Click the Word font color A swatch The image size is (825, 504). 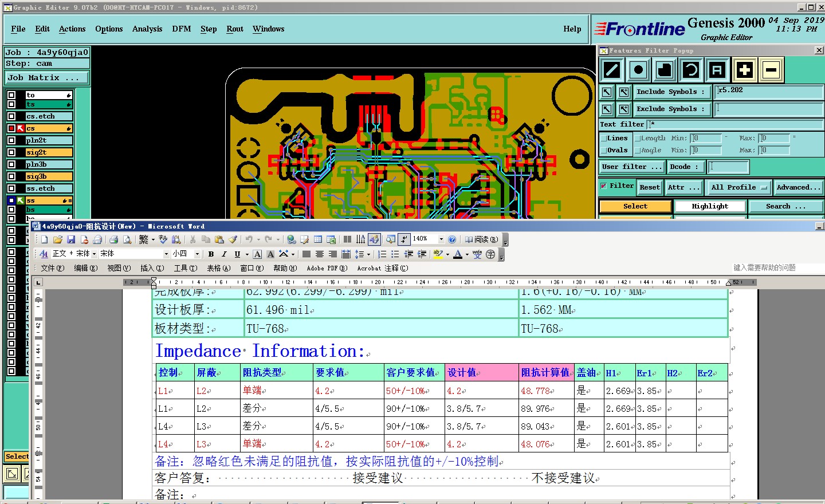coord(458,254)
